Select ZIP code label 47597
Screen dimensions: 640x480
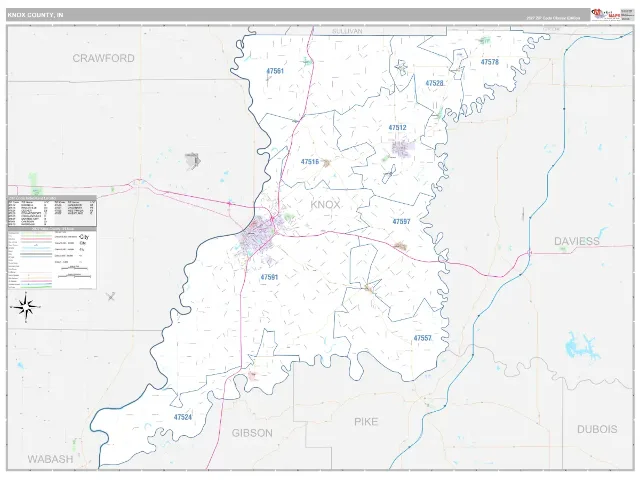pos(401,222)
